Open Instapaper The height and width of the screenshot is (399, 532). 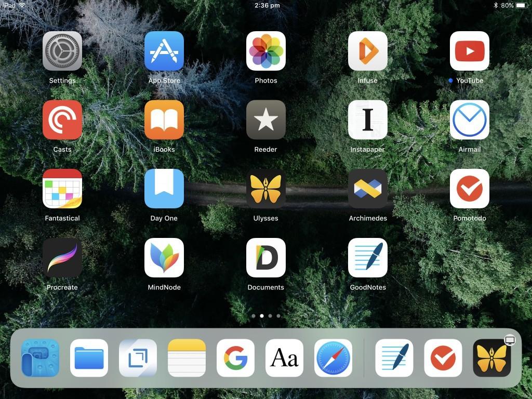tap(367, 120)
